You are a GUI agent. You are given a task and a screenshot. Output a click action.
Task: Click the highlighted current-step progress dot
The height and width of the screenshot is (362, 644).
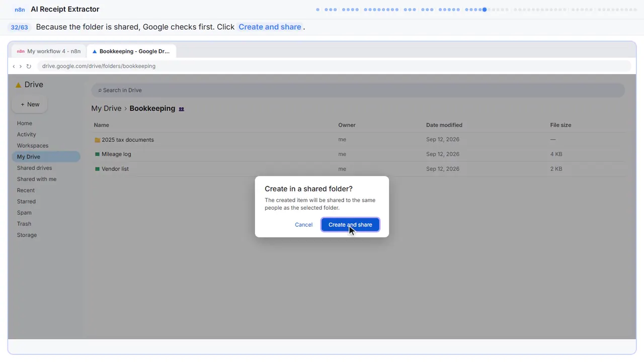coord(485,10)
